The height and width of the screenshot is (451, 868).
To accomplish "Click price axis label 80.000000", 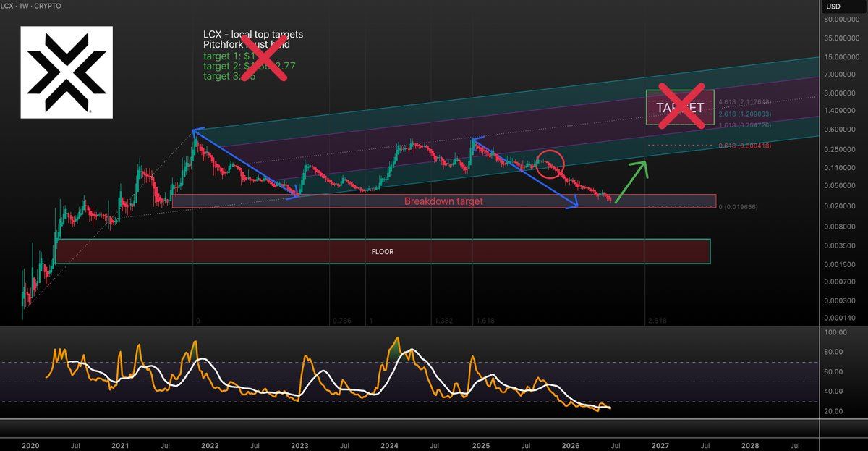I will pyautogui.click(x=841, y=20).
